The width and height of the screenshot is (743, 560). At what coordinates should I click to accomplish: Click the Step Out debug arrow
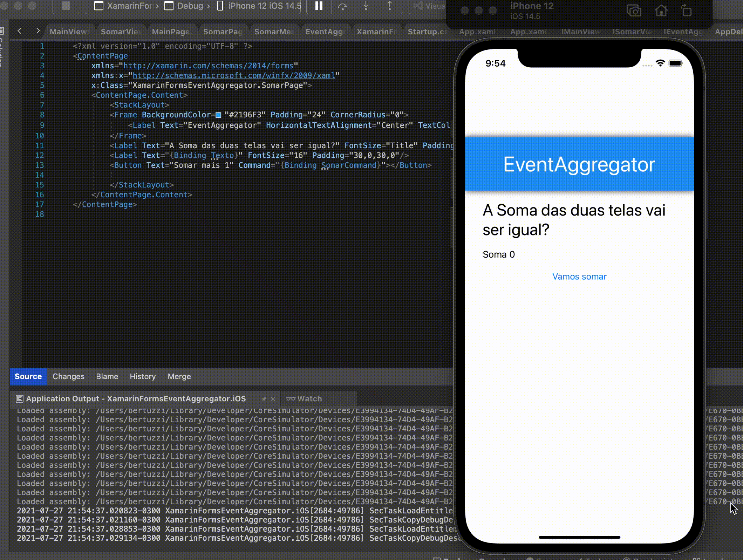pyautogui.click(x=389, y=6)
